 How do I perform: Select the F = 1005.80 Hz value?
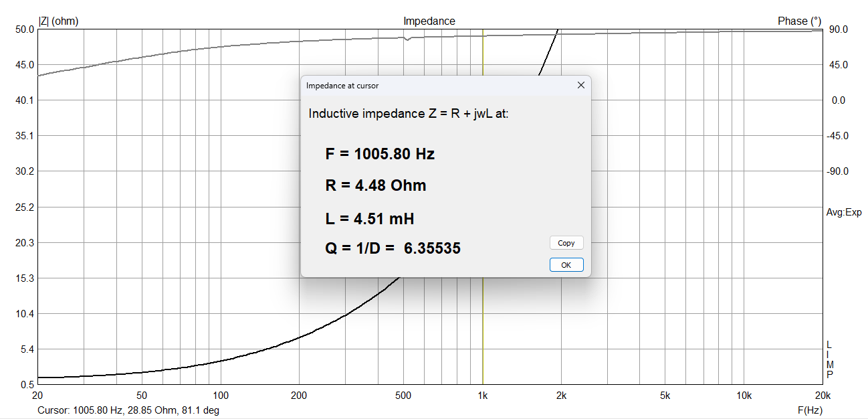click(x=380, y=154)
